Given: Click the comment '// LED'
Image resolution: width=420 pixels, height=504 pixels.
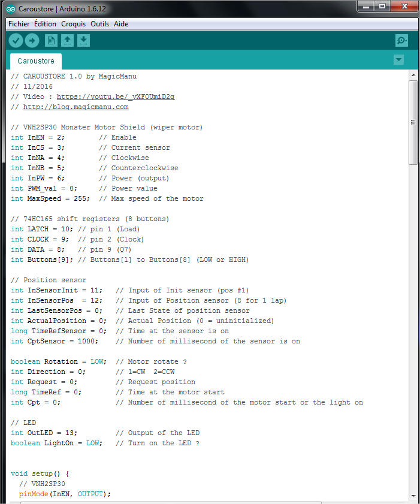Looking at the screenshot, I should coord(23,422).
